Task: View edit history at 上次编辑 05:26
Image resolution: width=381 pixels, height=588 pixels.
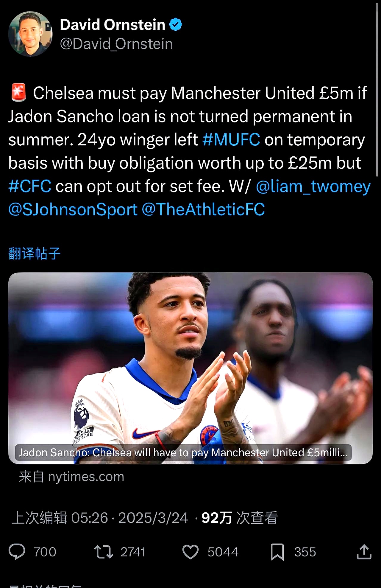Action: [60, 518]
